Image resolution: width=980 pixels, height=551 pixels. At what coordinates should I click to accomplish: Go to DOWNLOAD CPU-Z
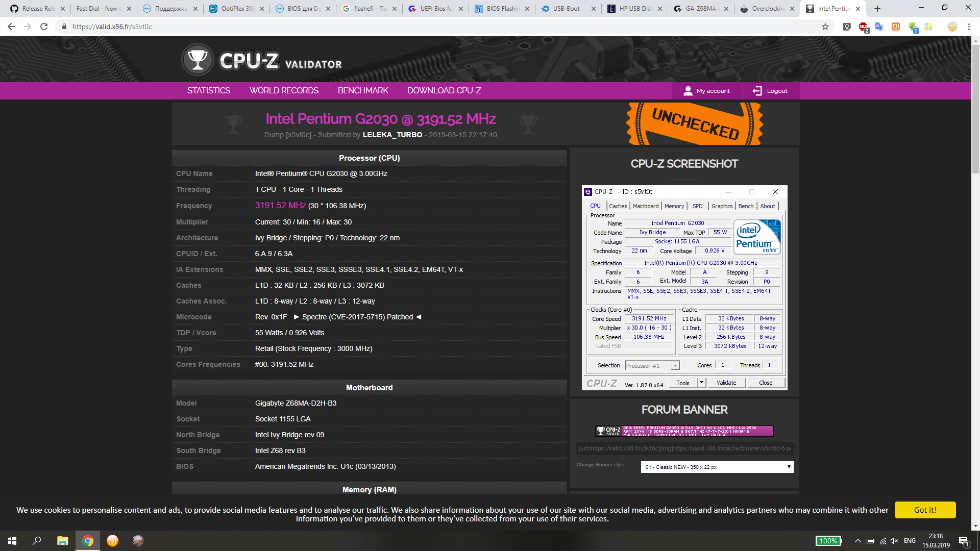pyautogui.click(x=444, y=91)
